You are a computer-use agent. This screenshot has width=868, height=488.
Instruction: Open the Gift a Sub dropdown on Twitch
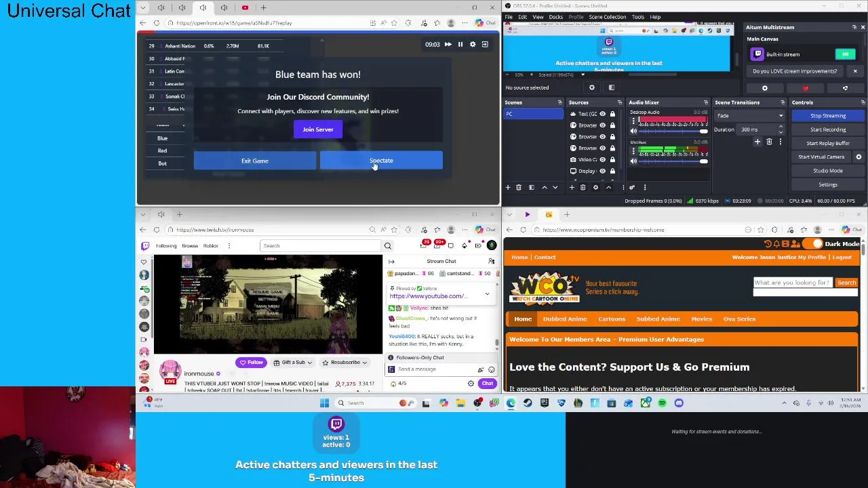[292, 363]
